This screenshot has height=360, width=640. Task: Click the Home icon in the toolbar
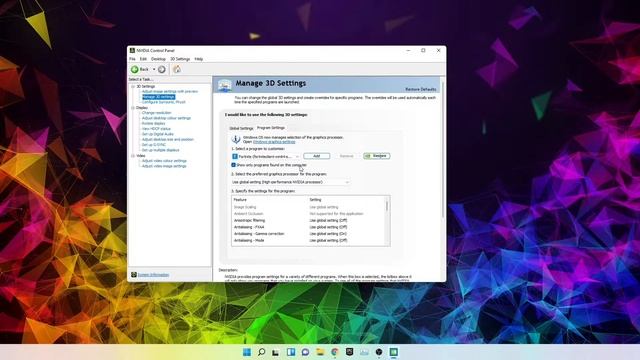click(x=177, y=69)
